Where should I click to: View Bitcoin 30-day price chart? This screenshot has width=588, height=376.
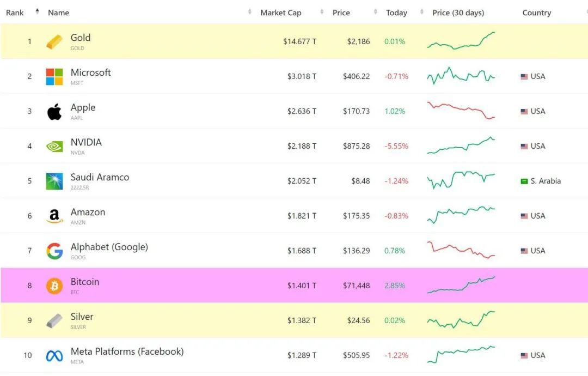461,285
